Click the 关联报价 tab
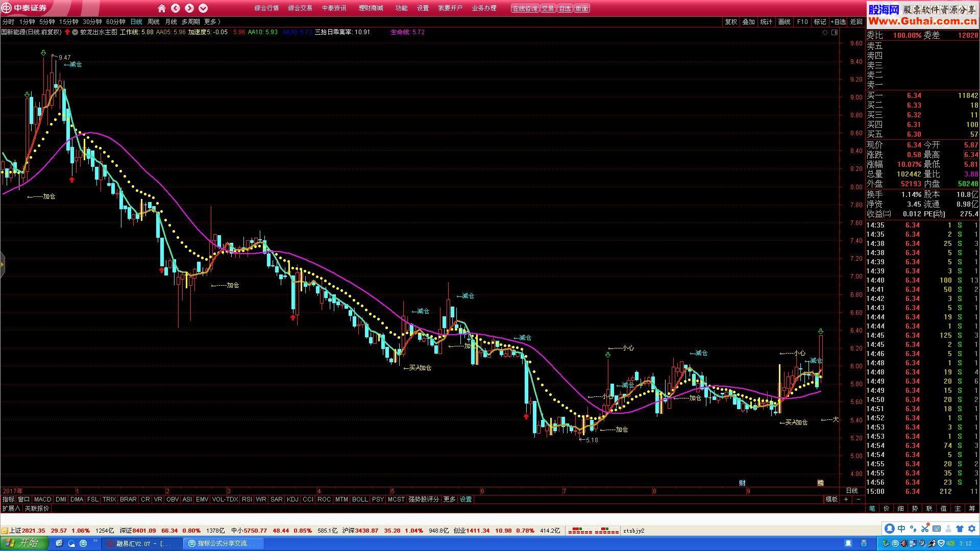The height and width of the screenshot is (551, 980). 37,509
